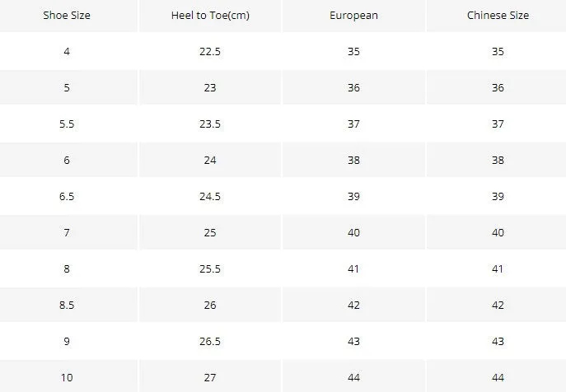Image resolution: width=566 pixels, height=392 pixels.
Task: Click shoe size 6.5 cell
Action: 67,196
